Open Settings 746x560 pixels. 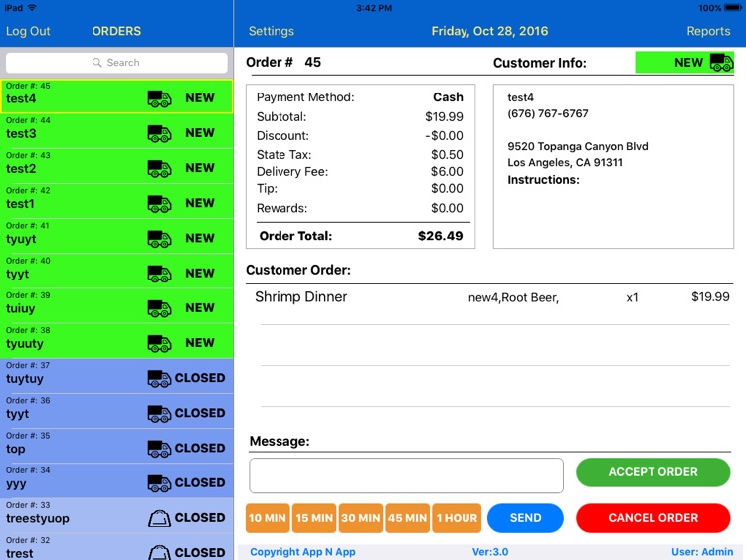[x=272, y=31]
